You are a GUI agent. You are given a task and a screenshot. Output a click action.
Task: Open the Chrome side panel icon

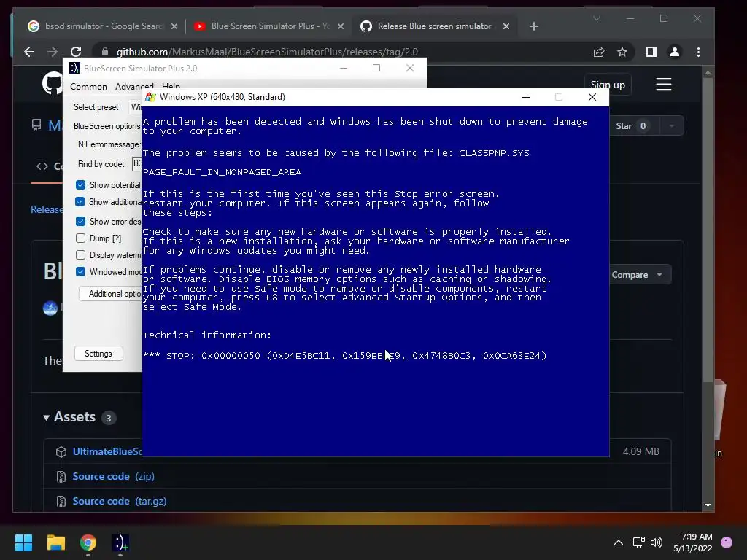pyautogui.click(x=651, y=52)
